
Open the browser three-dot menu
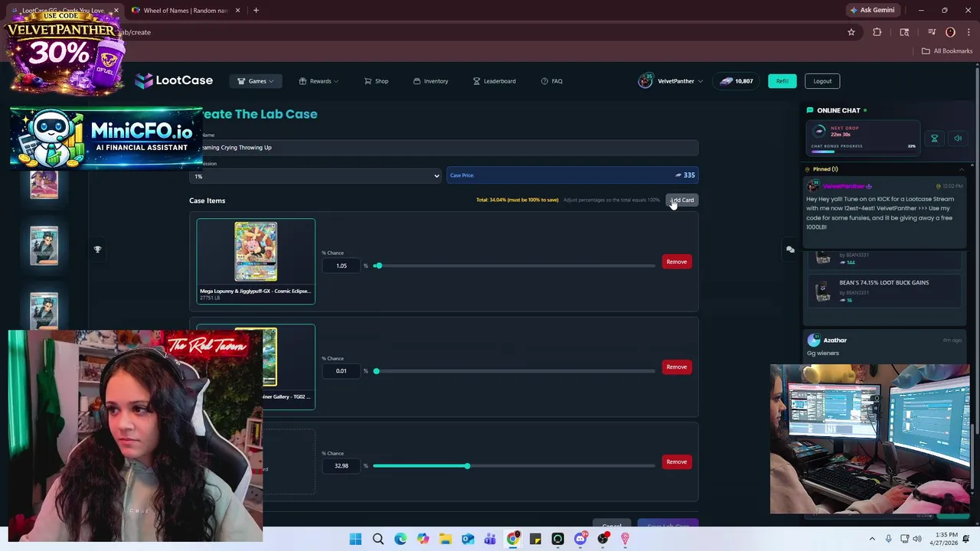pos(968,32)
